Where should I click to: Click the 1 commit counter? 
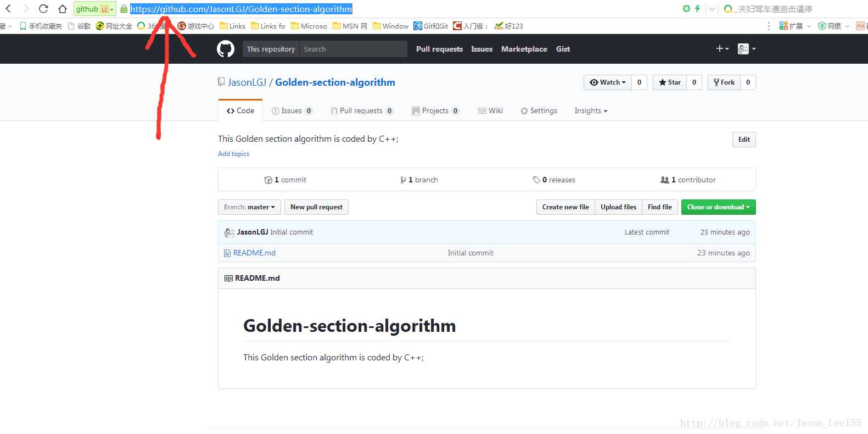(x=285, y=180)
